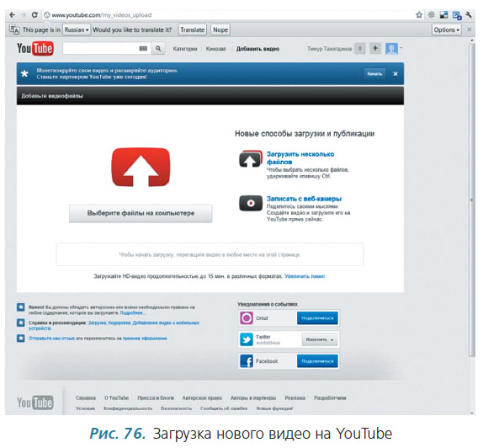Open Категории in the top navigation
This screenshot has width=483, height=448.
(185, 49)
